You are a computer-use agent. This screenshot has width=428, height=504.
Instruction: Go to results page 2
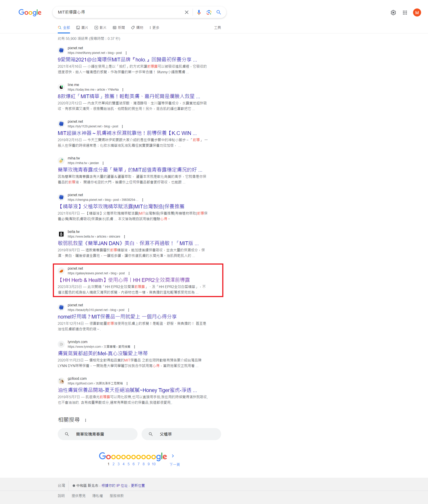(x=113, y=464)
